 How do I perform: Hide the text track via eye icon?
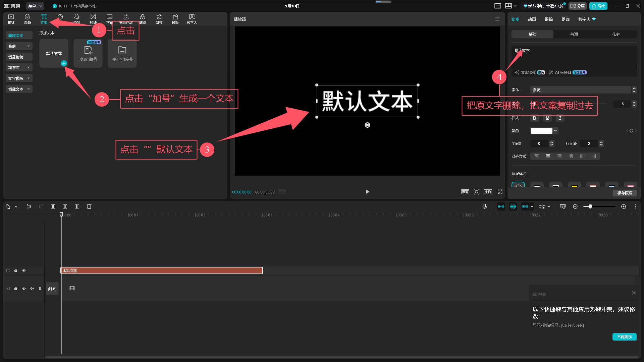(24, 270)
